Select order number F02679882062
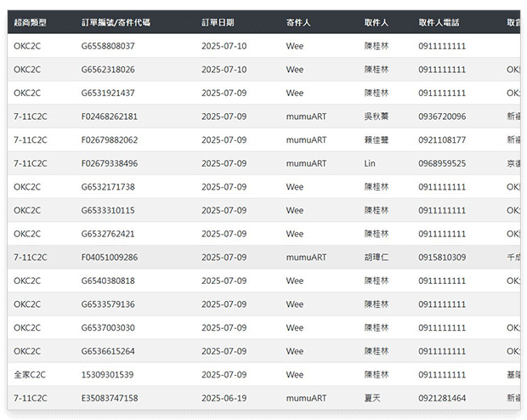Image resolution: width=527 pixels, height=420 pixels. pyautogui.click(x=110, y=140)
